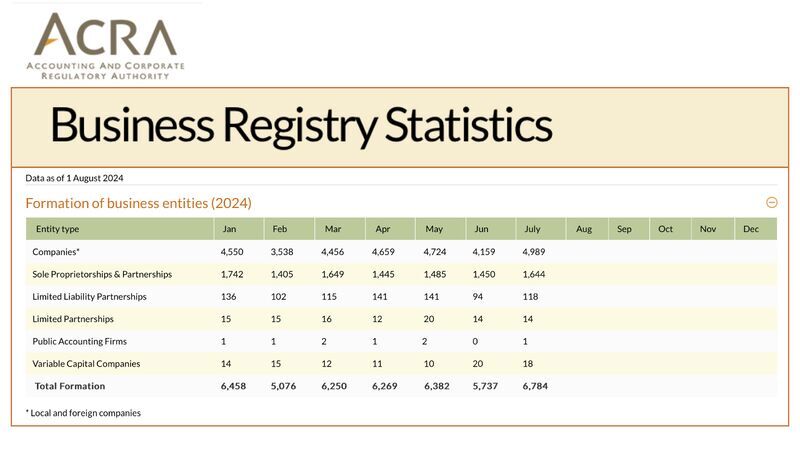Click the July Total Formation value 6,784

point(535,386)
